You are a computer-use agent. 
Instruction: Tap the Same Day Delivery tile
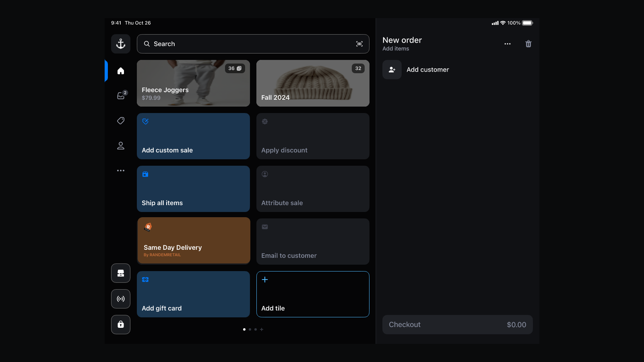194,241
